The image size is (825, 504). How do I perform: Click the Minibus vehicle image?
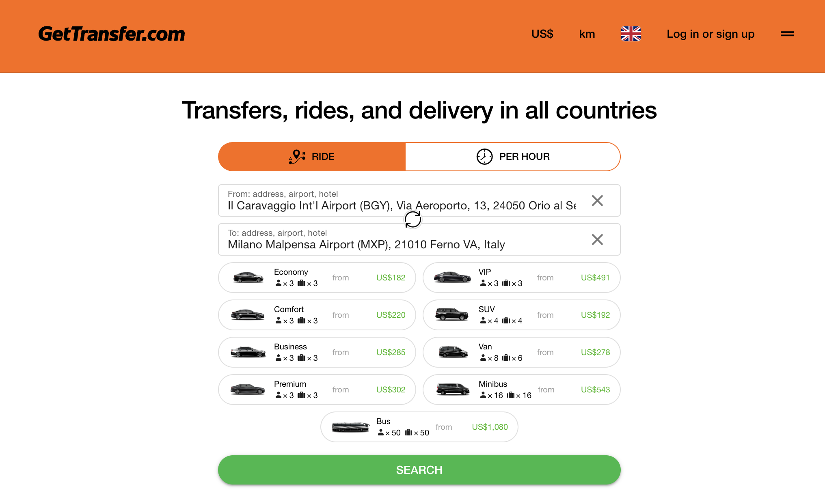pyautogui.click(x=453, y=390)
